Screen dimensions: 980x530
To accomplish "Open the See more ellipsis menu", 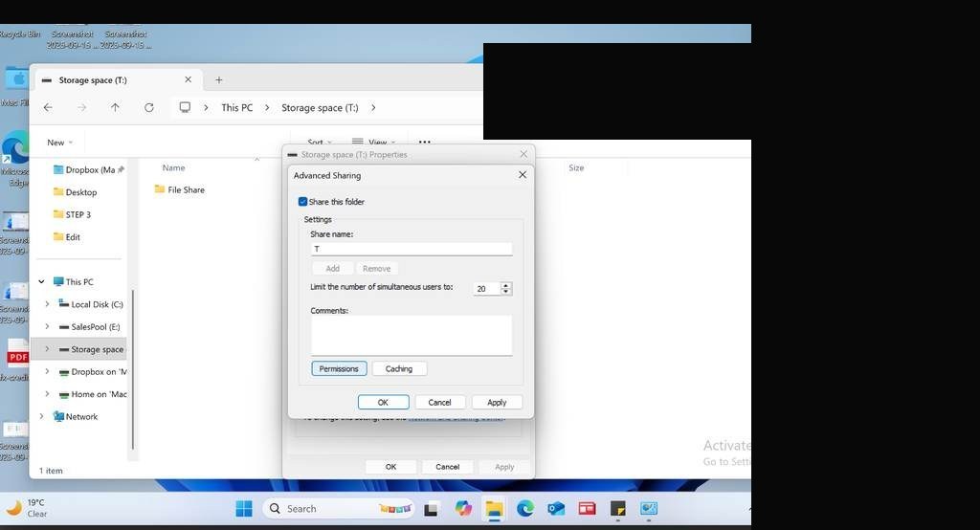I will click(x=425, y=143).
